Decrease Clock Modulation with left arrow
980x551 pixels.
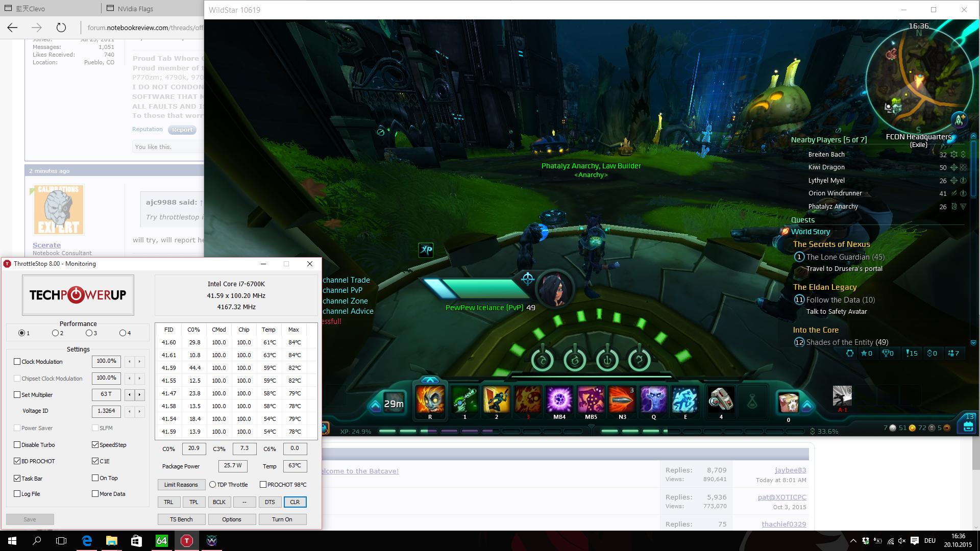[130, 361]
